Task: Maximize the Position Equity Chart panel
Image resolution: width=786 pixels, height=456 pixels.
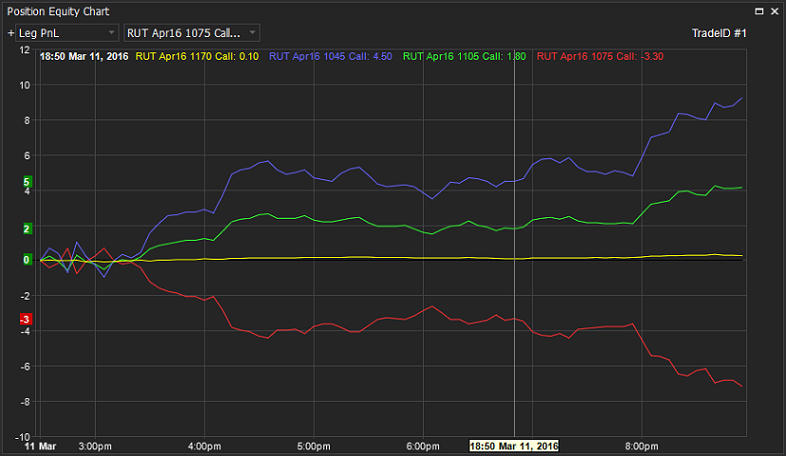Action: (x=759, y=11)
